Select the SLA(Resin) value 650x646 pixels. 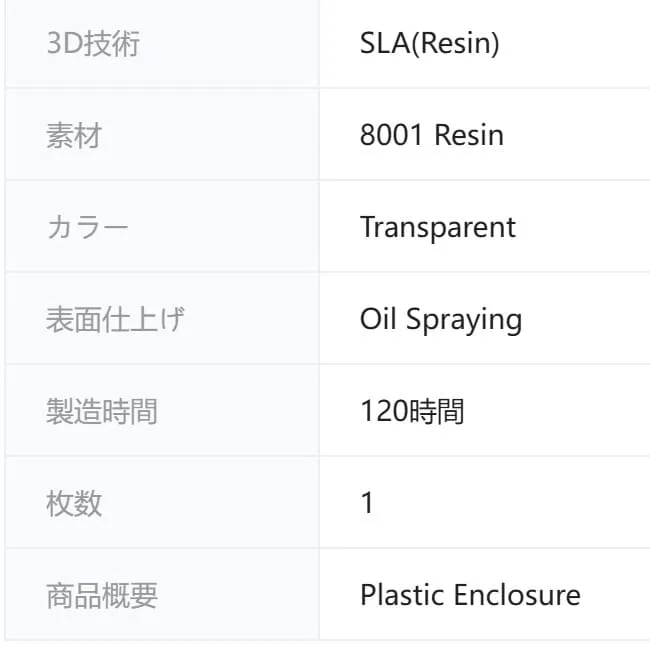click(429, 44)
